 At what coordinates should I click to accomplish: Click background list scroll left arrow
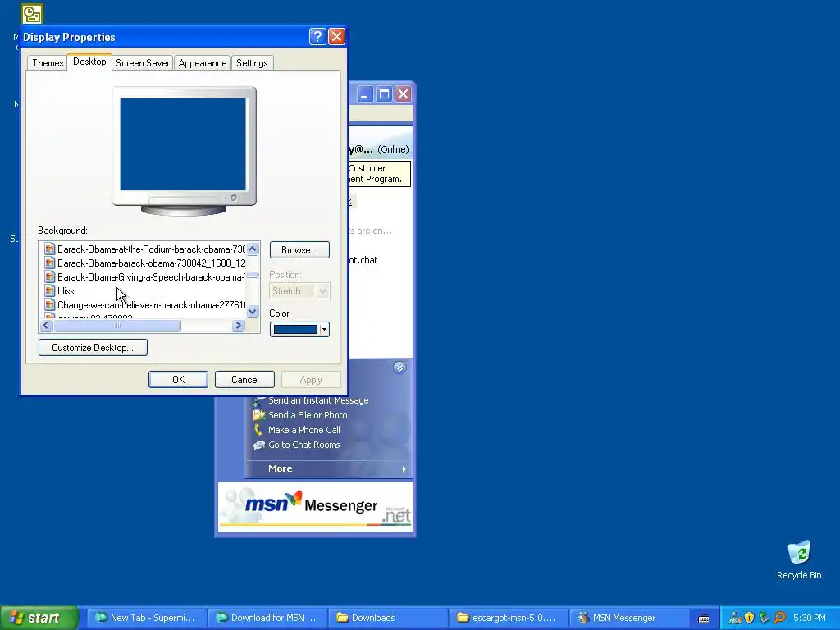pos(46,325)
